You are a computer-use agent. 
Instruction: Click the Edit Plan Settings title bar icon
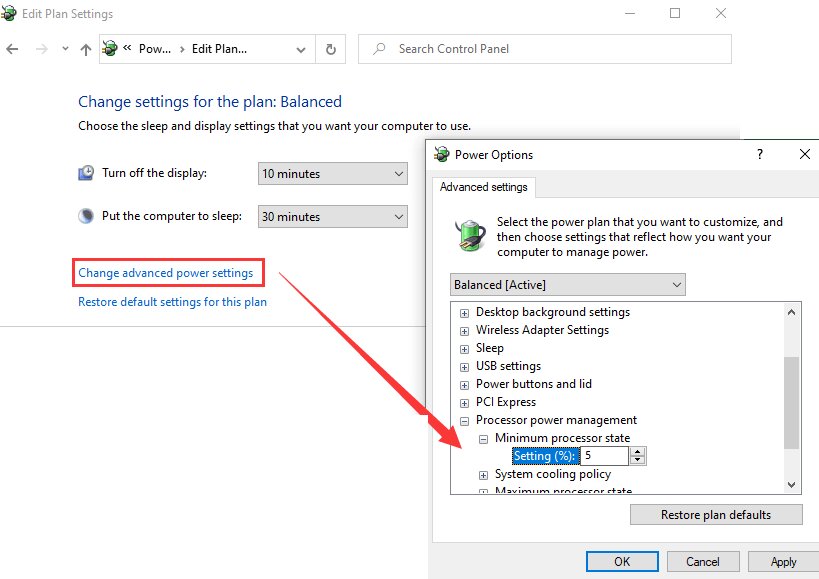coord(8,13)
